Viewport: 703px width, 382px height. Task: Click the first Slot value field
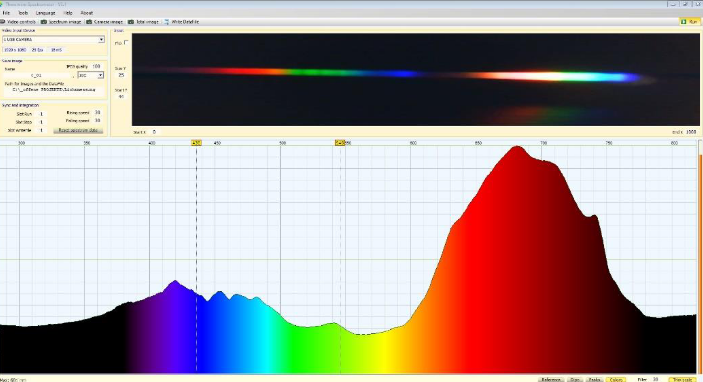click(41, 114)
